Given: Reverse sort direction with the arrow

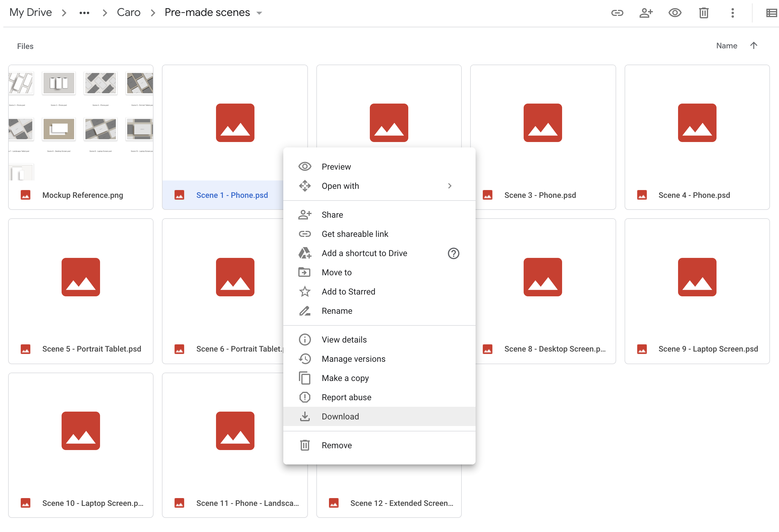Looking at the screenshot, I should point(753,46).
